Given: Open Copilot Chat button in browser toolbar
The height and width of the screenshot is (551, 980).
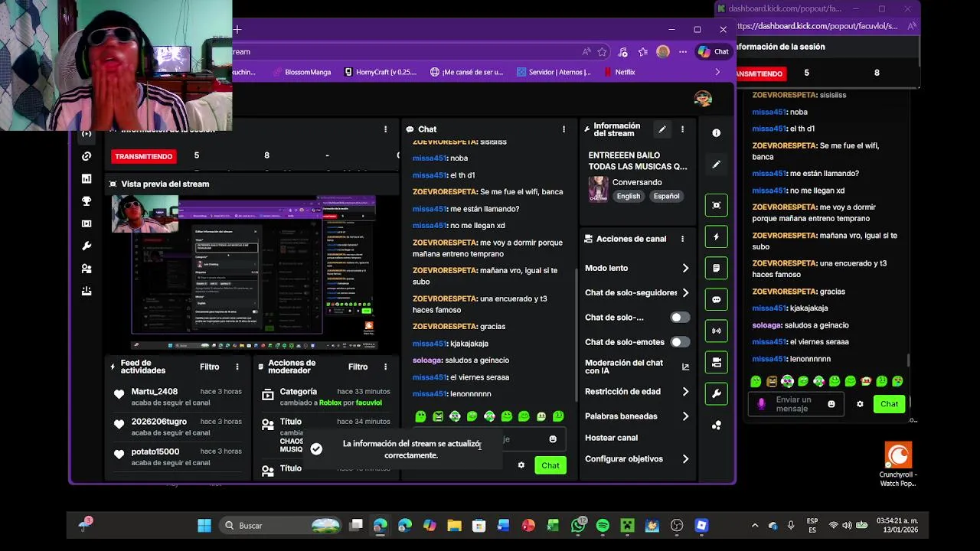Looking at the screenshot, I should click(714, 52).
